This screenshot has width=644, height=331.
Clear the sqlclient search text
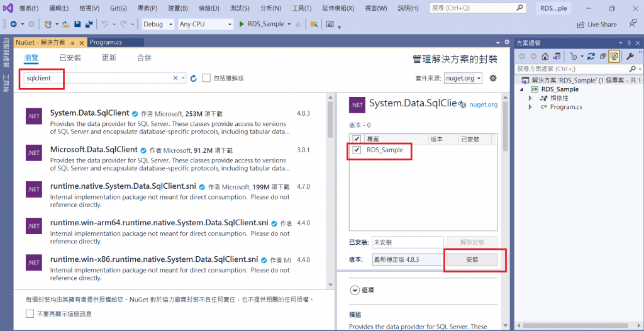tap(175, 78)
